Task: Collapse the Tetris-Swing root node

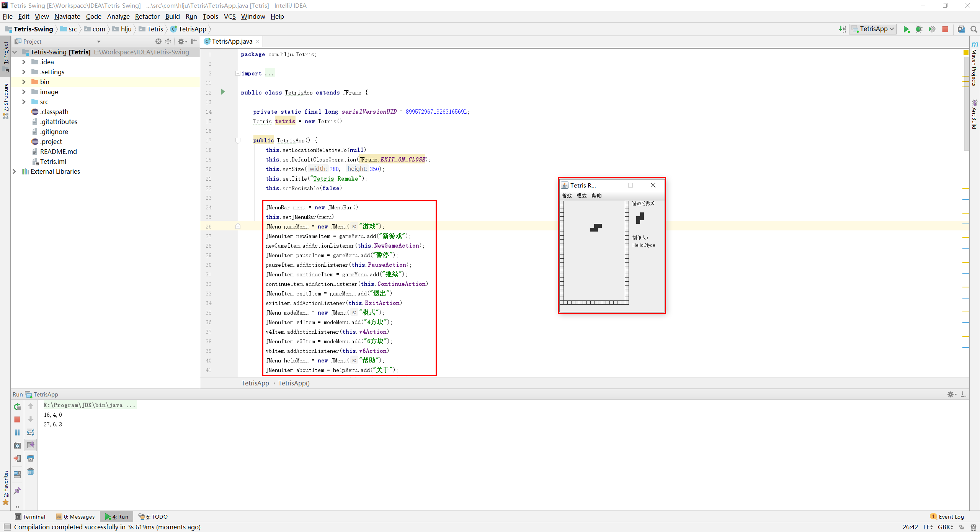Action: 15,52
